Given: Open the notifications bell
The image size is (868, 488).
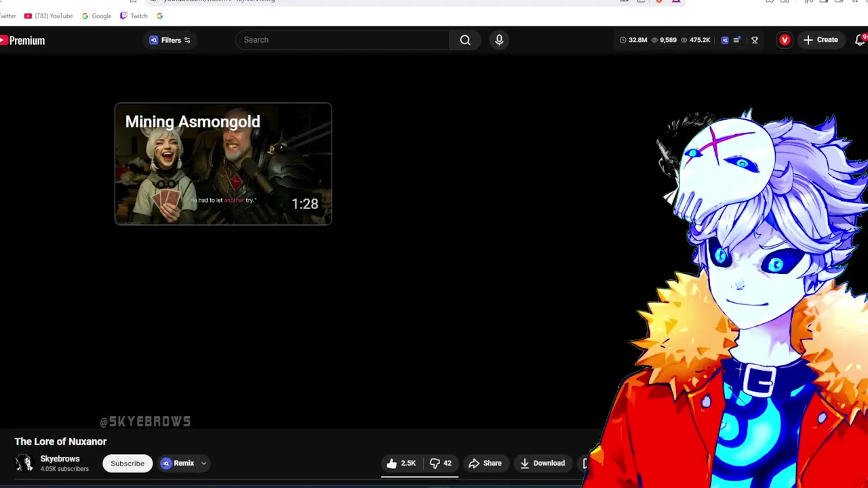Looking at the screenshot, I should (x=860, y=40).
